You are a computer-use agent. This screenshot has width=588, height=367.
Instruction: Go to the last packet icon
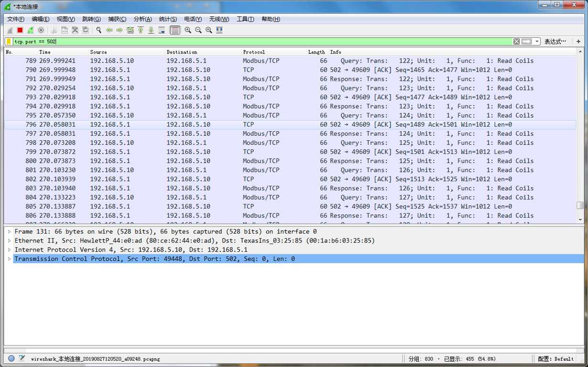[x=151, y=30]
